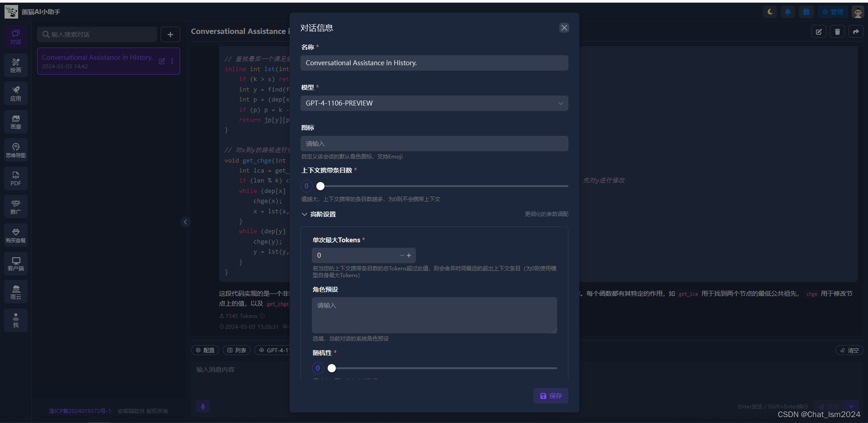The height and width of the screenshot is (423, 868).
Task: Click the 上下文携带条目数 slider track
Action: [x=444, y=186]
